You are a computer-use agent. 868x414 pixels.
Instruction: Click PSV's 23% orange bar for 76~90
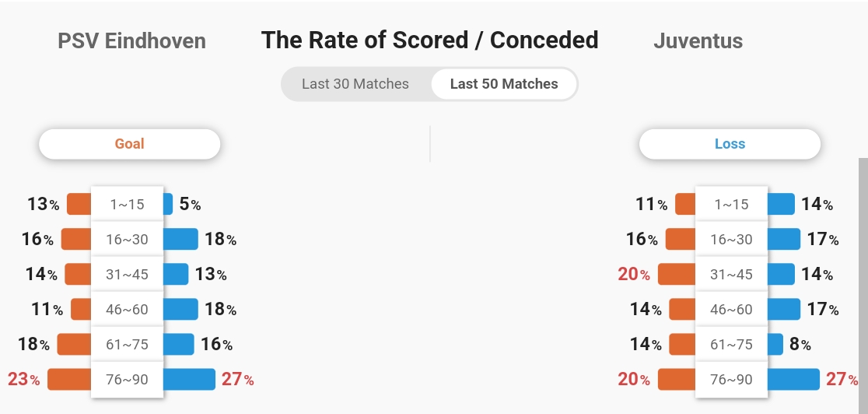click(x=69, y=380)
